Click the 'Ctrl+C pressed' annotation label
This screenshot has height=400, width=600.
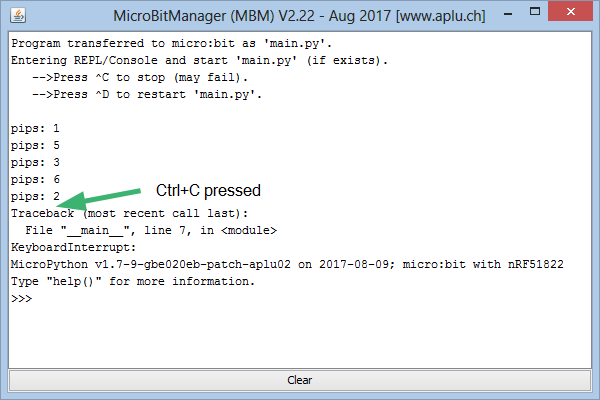208,191
